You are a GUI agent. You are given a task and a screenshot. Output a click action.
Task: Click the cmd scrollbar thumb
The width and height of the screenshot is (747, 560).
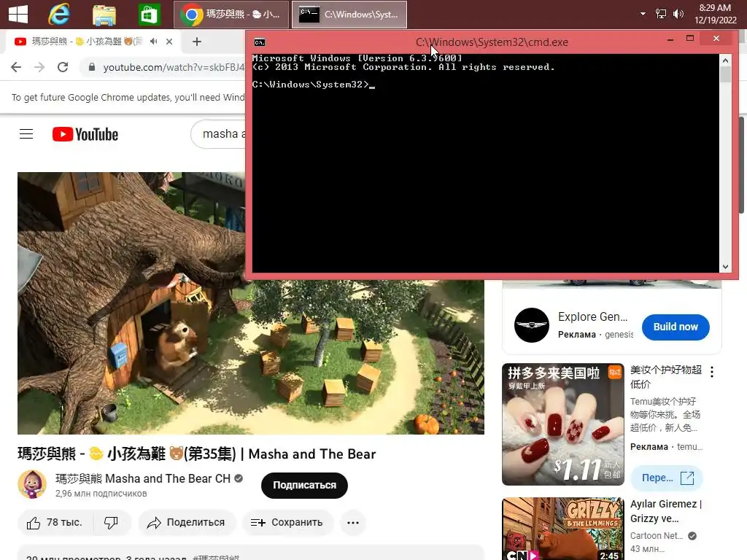(725, 75)
